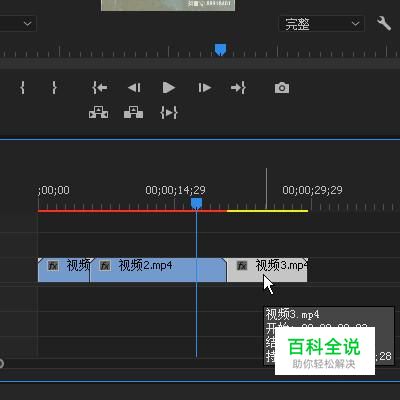Select the 视频2.mp4 clip
The height and width of the screenshot is (400, 400).
158,270
